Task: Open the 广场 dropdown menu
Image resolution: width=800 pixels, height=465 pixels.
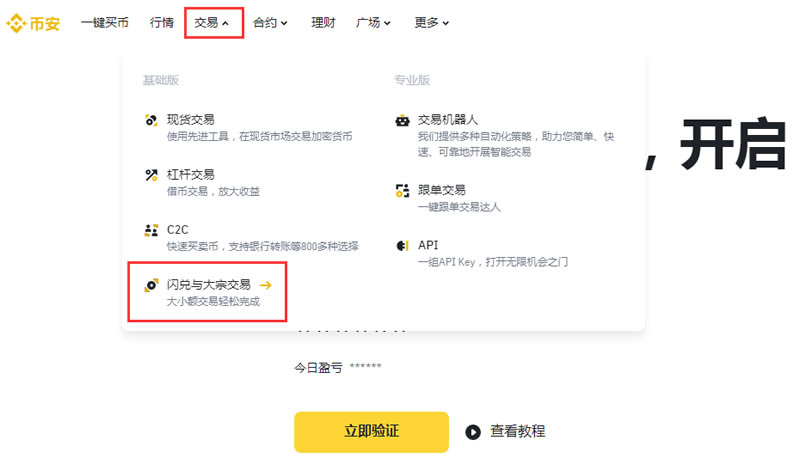Action: [373, 22]
